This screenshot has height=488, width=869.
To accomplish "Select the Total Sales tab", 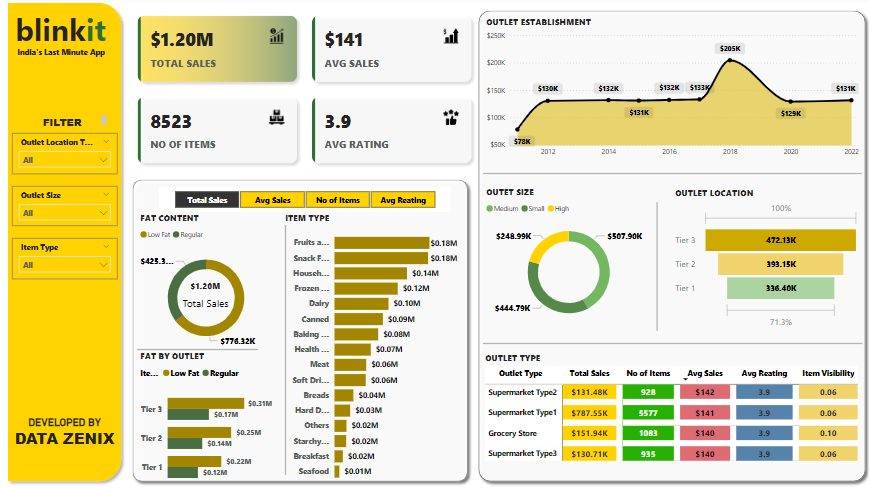I will coord(207,200).
